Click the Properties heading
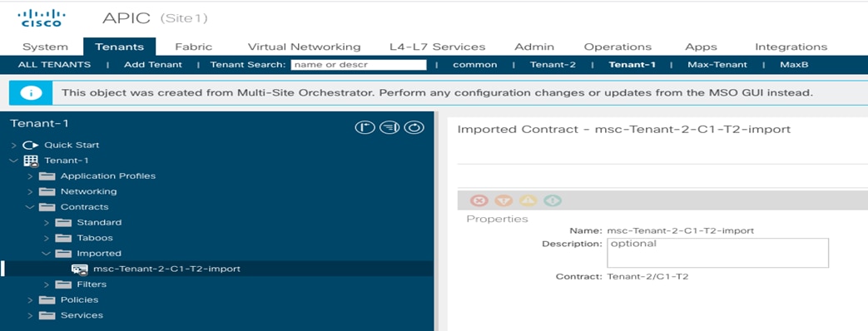This screenshot has width=868, height=331. tap(497, 219)
